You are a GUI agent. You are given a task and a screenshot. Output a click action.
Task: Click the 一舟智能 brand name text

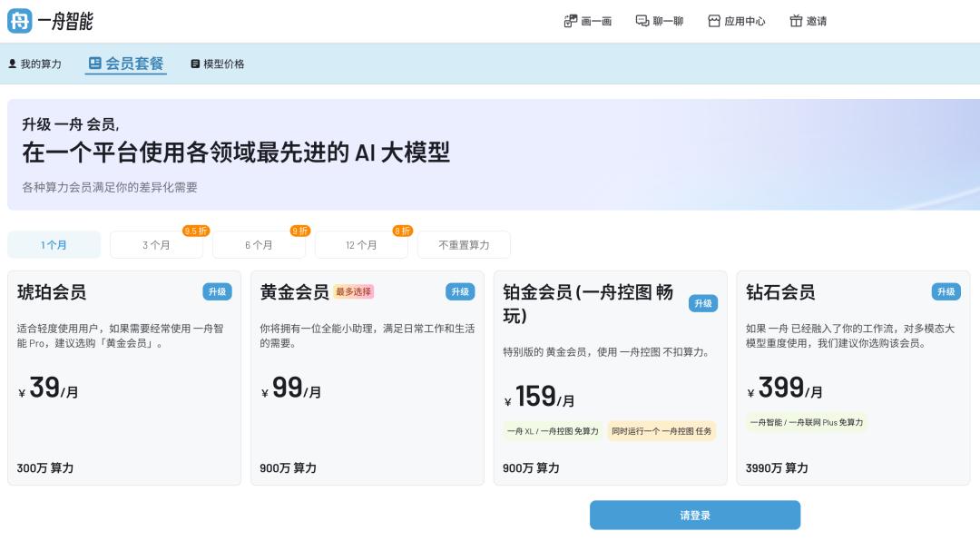(x=65, y=21)
